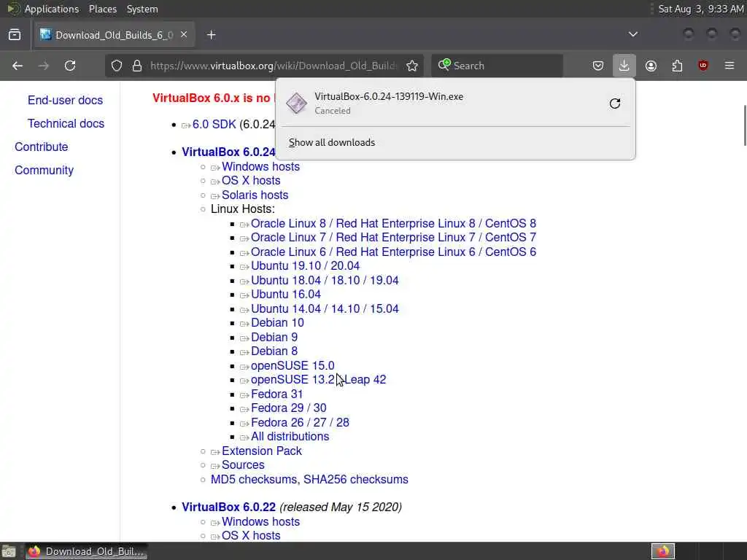This screenshot has width=747, height=560.
Task: Click Ubuntu 18.04 / 18.10 / 19.04 link
Action: click(x=325, y=280)
